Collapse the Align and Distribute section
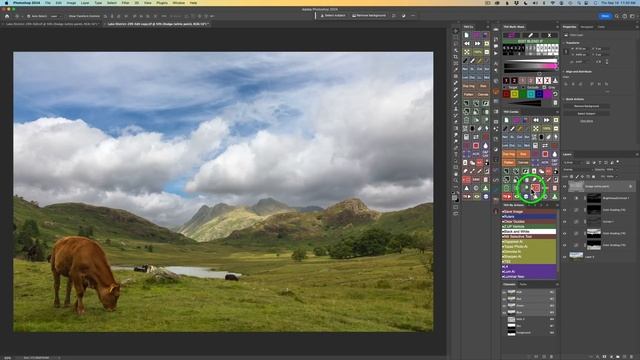 [565, 71]
